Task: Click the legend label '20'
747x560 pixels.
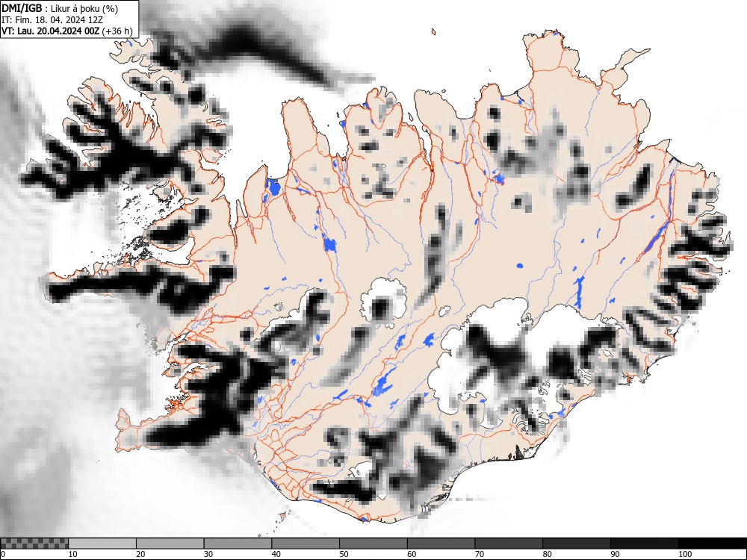Action: tap(140, 554)
